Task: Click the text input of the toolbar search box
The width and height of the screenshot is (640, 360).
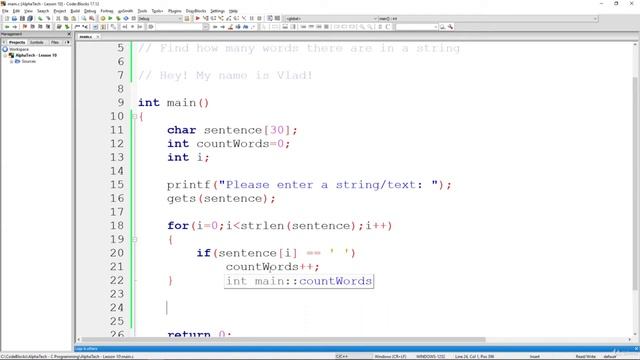Action: pyautogui.click(x=414, y=27)
